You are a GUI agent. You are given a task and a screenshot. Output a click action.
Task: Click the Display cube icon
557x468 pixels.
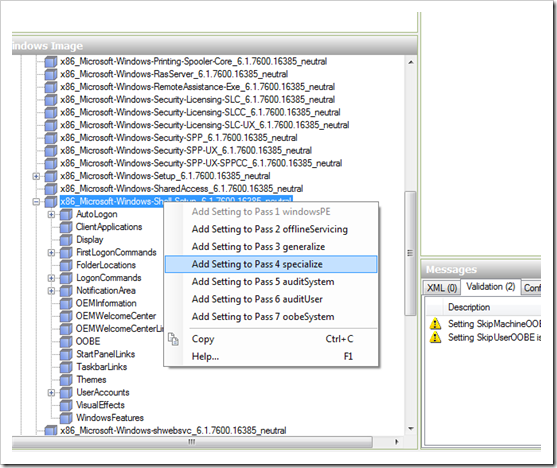66,240
